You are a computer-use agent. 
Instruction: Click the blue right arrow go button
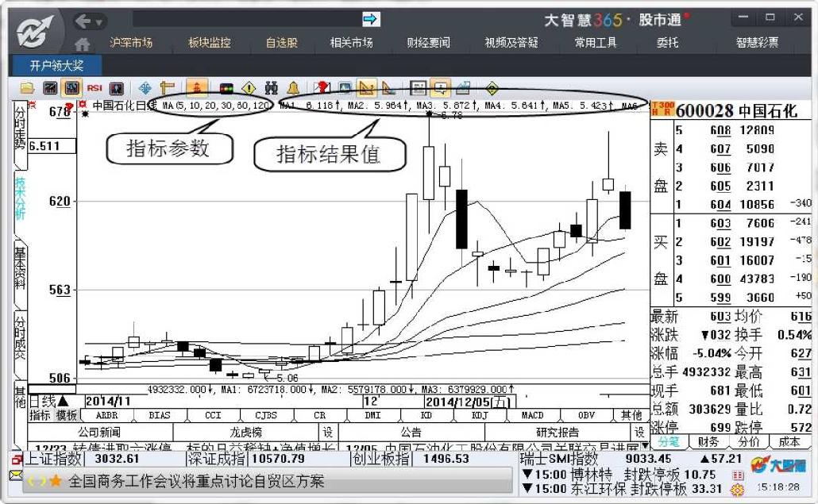[x=371, y=19]
